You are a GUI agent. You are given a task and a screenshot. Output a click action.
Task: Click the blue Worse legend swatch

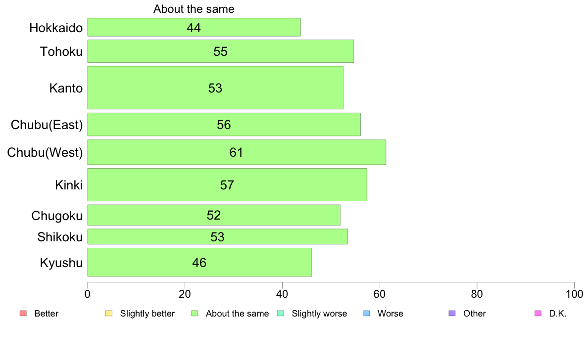coord(366,314)
